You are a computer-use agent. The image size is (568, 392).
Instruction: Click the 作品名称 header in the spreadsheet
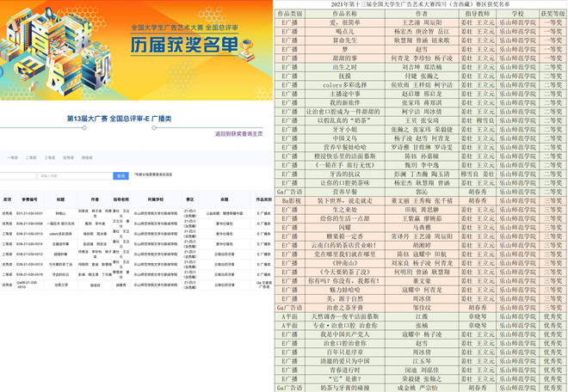345,14
